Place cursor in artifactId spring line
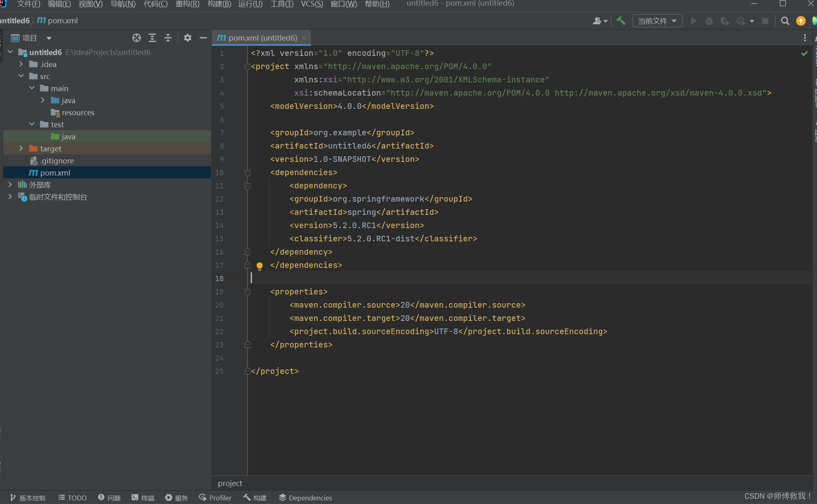The image size is (817, 504). point(364,212)
